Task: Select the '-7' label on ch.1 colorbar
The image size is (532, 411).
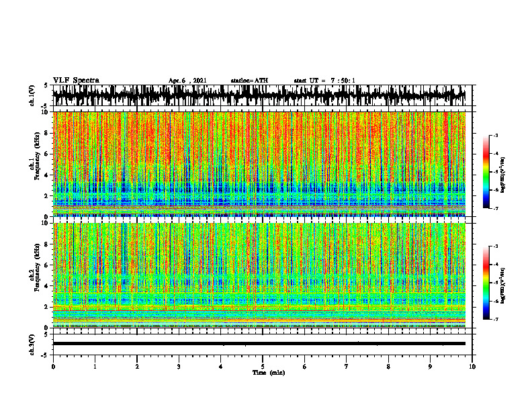Action: click(495, 208)
